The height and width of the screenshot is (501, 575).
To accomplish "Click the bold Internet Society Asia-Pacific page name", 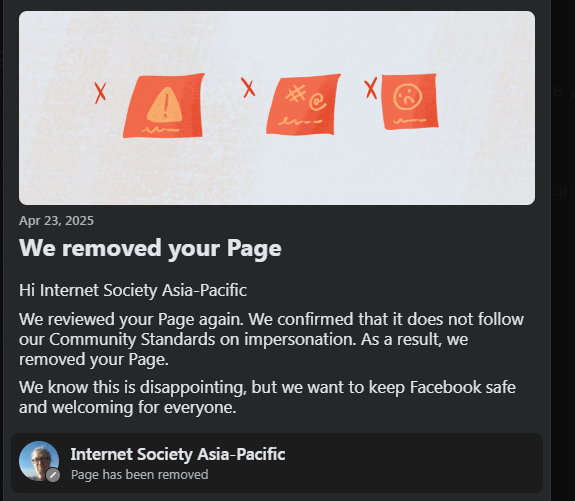I will coord(178,454).
